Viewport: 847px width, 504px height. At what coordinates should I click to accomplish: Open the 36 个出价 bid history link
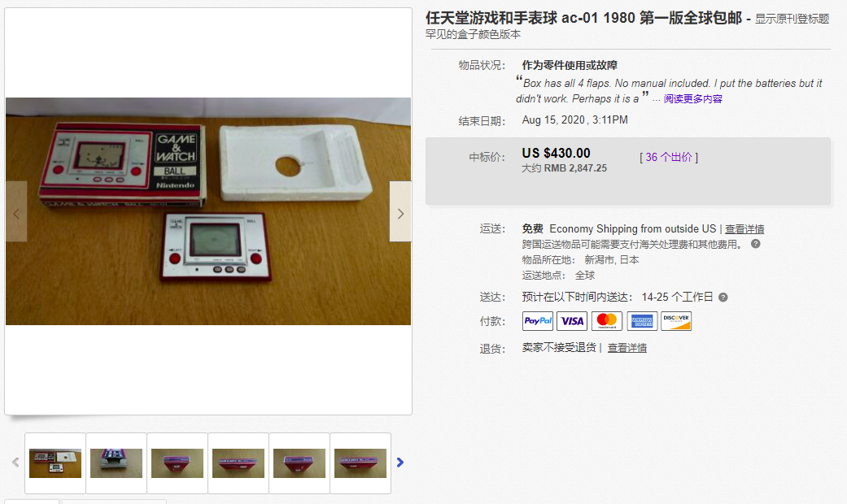pyautogui.click(x=669, y=157)
